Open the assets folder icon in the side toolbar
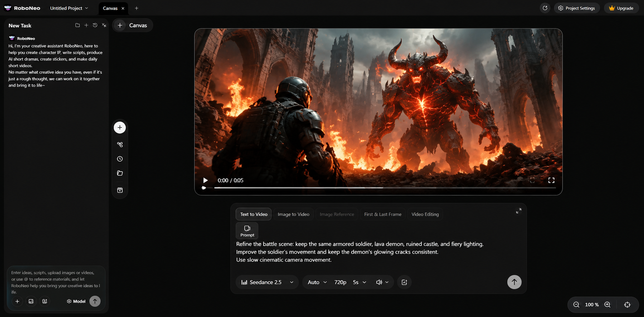Screen dimensions: 644x317 pos(120,173)
